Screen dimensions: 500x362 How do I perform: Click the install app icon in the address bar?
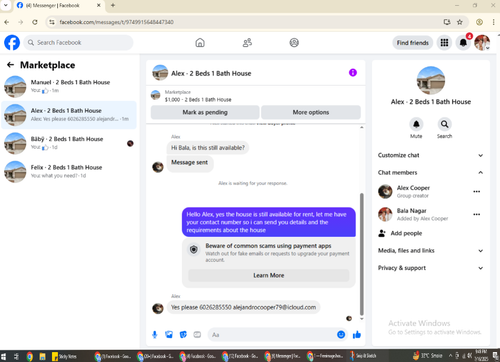click(447, 22)
